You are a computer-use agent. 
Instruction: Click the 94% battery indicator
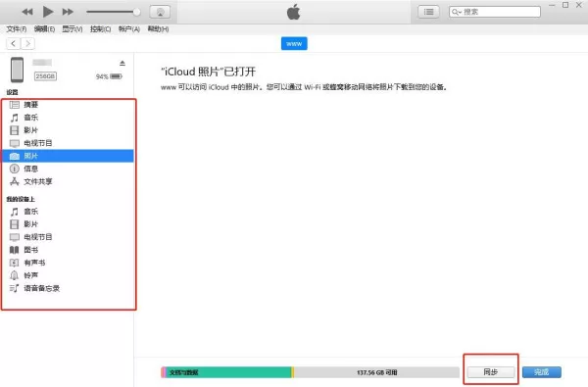point(109,76)
